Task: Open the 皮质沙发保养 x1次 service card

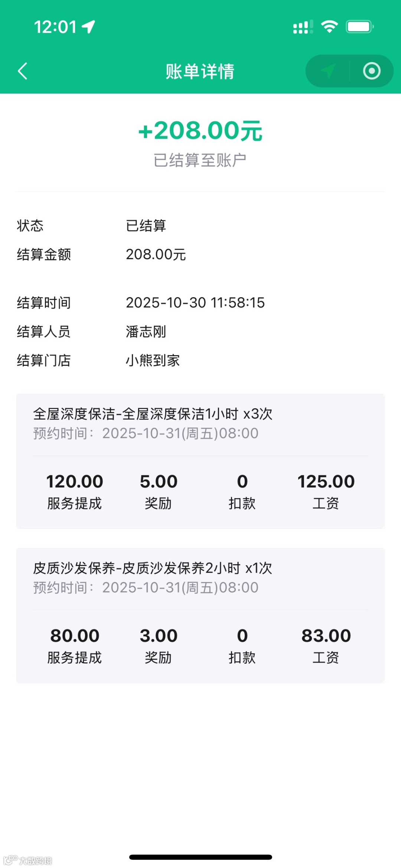Action: pyautogui.click(x=200, y=615)
